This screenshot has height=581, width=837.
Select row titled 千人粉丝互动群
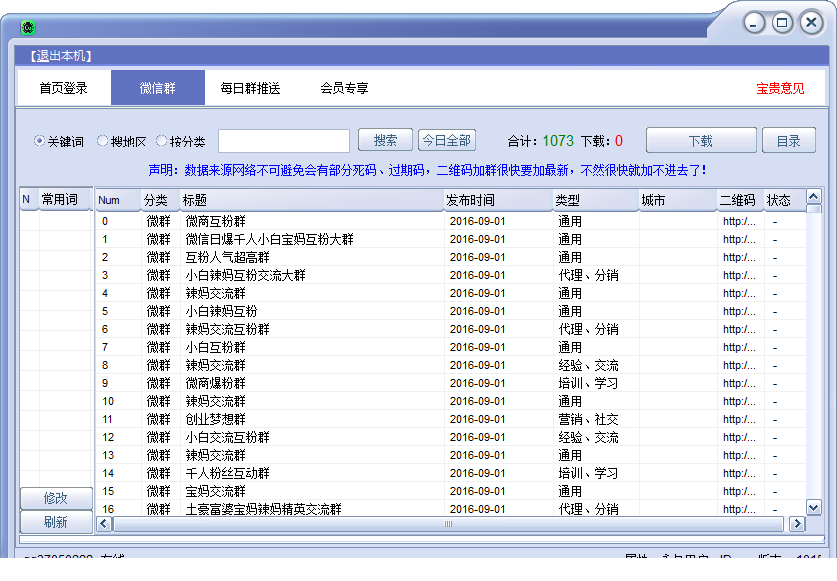click(450, 473)
